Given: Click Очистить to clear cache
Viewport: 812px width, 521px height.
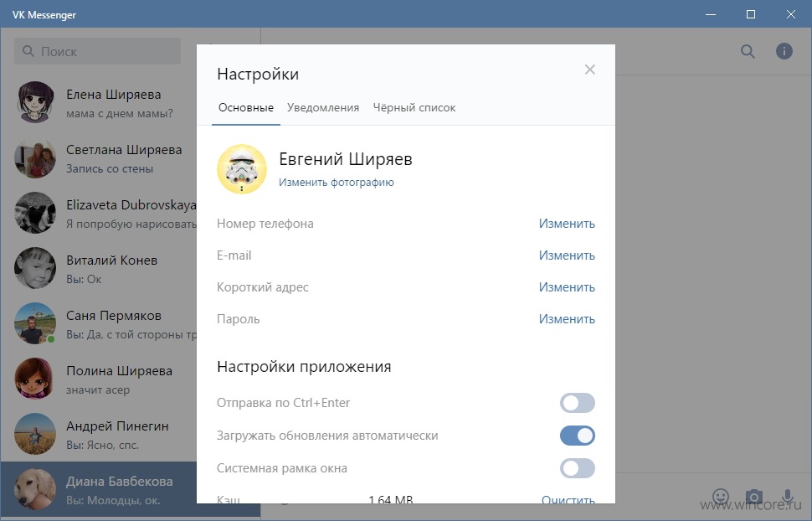Looking at the screenshot, I should click(x=568, y=499).
